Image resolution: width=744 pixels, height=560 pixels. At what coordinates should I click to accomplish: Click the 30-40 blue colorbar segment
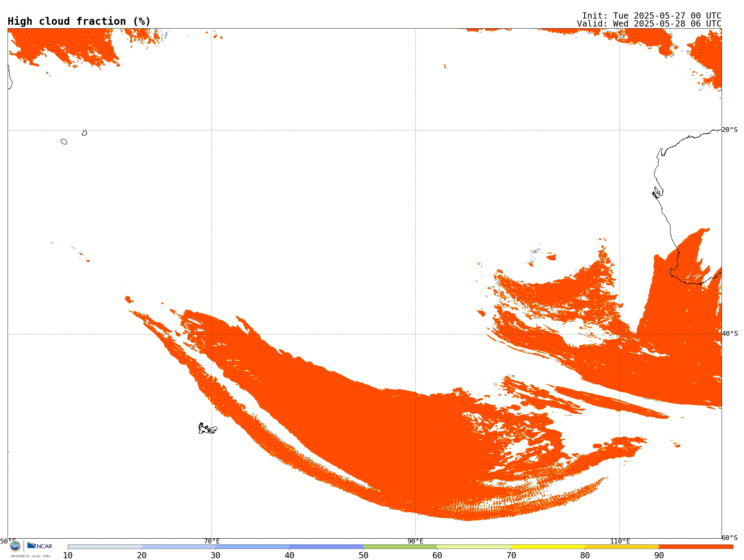252,547
